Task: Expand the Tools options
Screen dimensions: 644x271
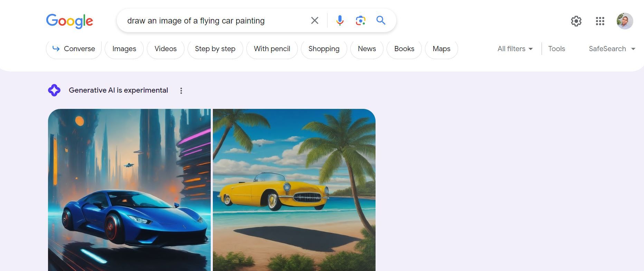Action: (556, 49)
